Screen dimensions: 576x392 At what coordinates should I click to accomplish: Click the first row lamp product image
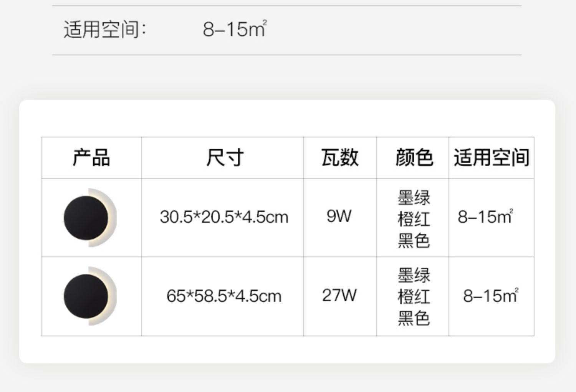pyautogui.click(x=90, y=218)
